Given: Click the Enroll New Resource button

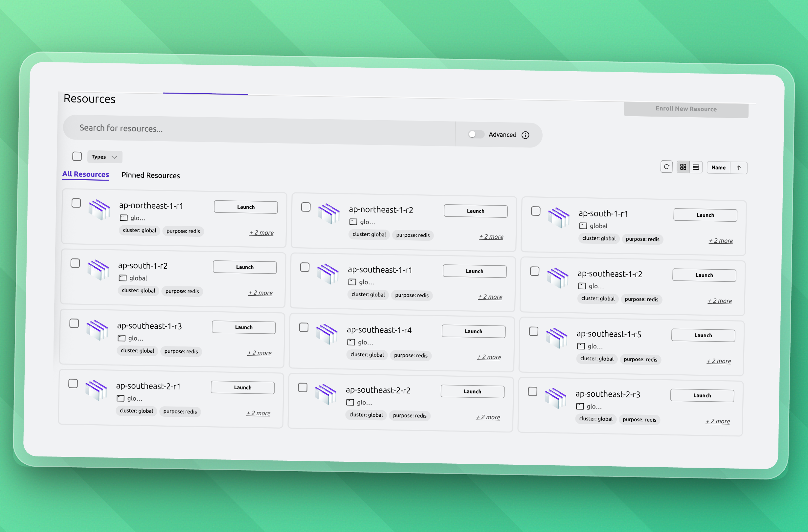Looking at the screenshot, I should [686, 109].
